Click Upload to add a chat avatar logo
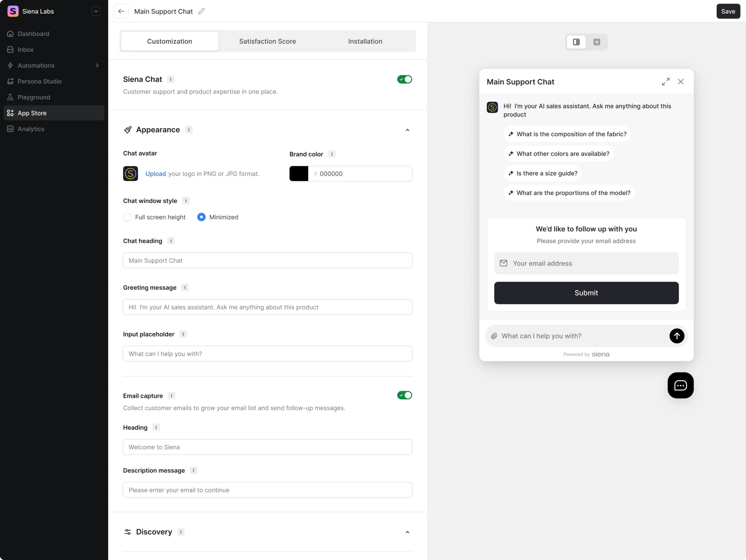The height and width of the screenshot is (560, 746). [156, 173]
